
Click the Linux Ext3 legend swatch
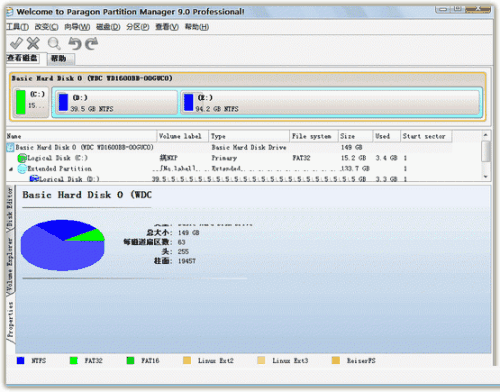tap(261, 360)
